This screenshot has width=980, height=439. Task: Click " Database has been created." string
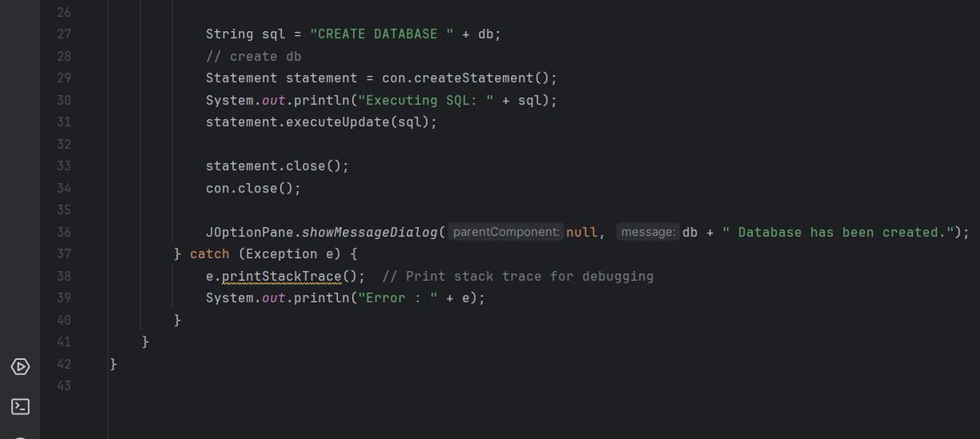(x=840, y=233)
